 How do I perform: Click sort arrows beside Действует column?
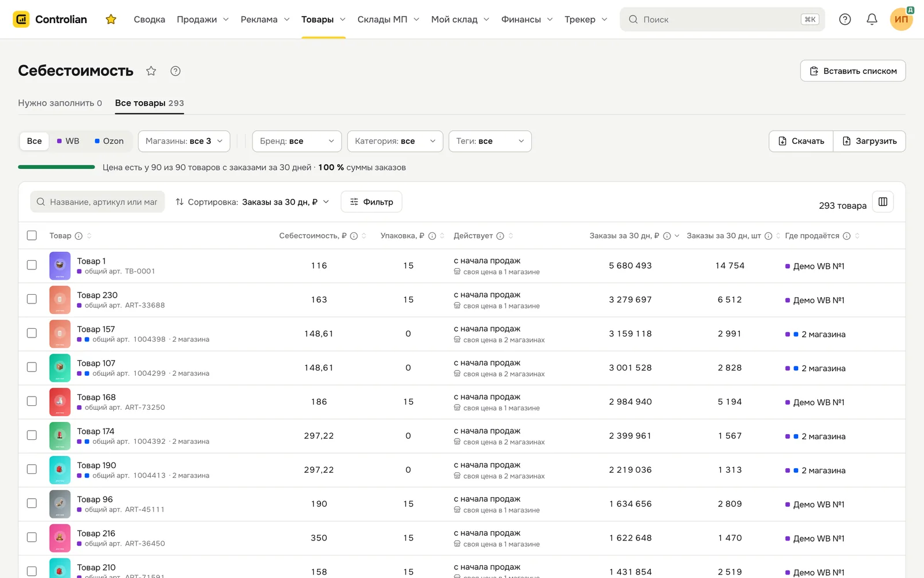click(x=511, y=236)
